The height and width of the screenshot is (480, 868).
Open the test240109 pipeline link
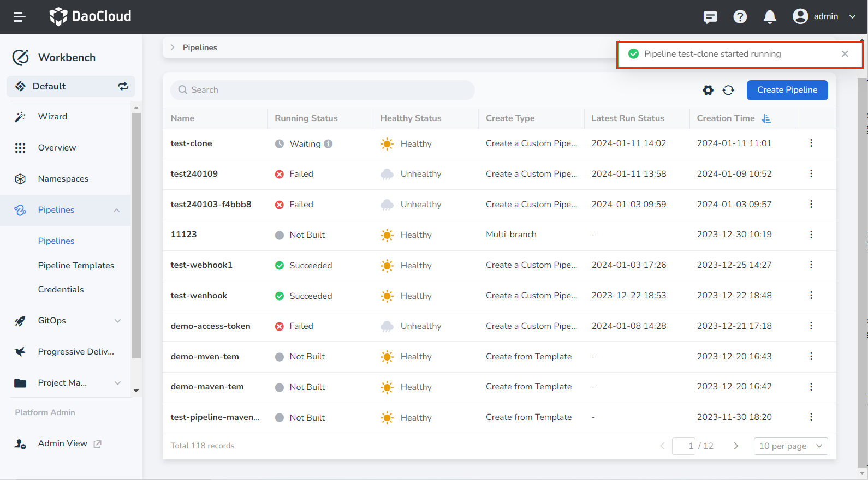click(194, 174)
